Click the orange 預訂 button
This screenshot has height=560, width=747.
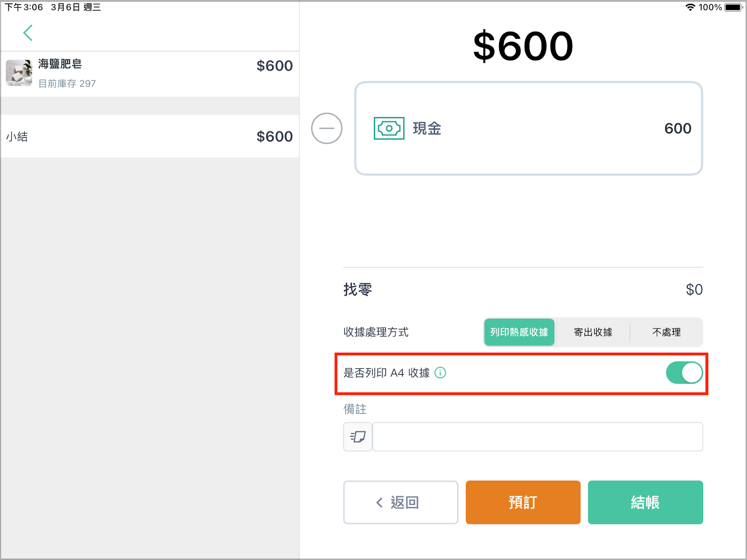click(x=523, y=502)
